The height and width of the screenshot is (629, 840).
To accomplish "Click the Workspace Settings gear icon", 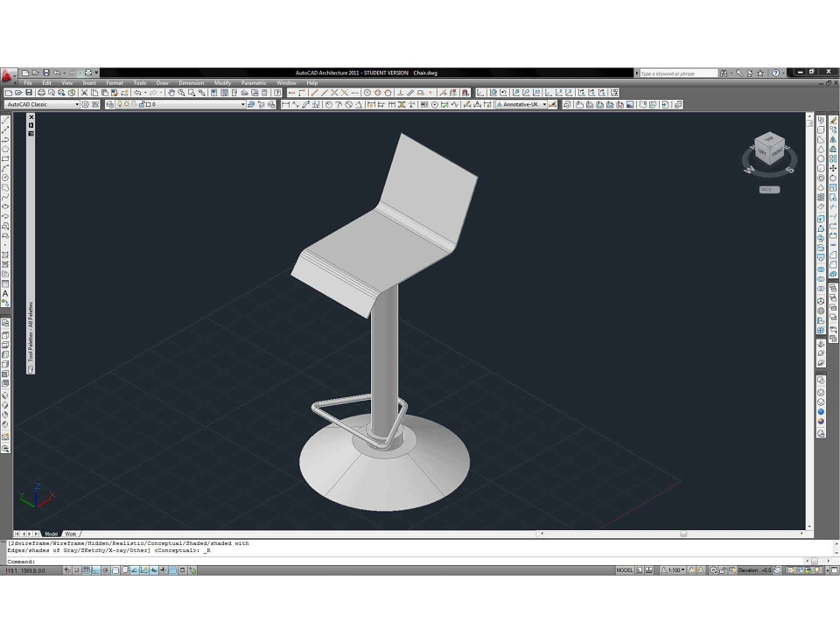I will tap(85, 104).
